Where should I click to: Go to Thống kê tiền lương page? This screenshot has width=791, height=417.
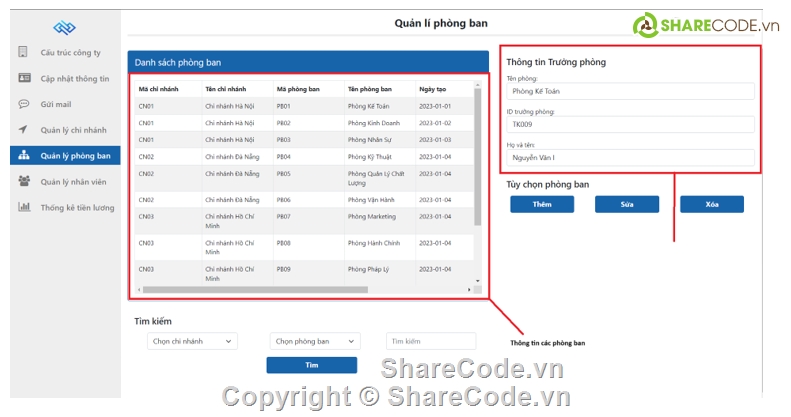point(78,207)
